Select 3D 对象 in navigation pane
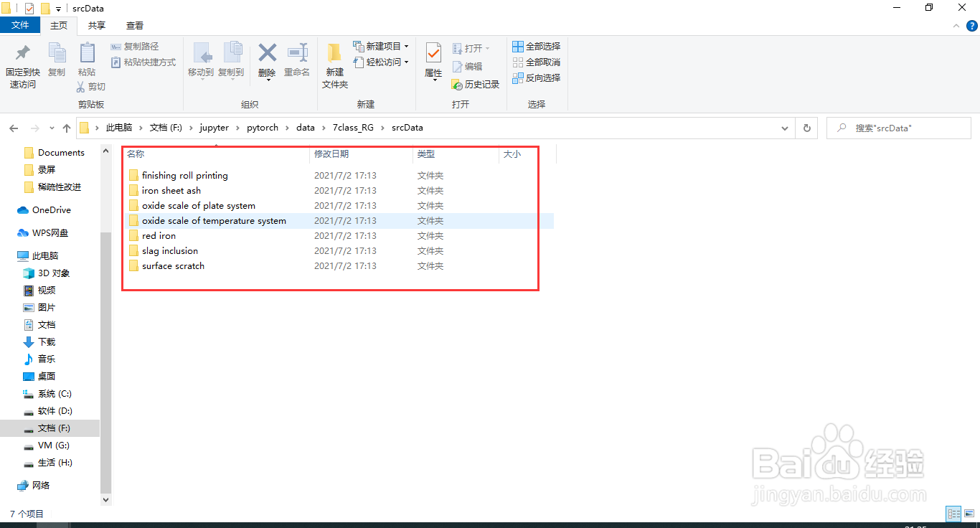Screen dimensions: 980x528 (54, 273)
